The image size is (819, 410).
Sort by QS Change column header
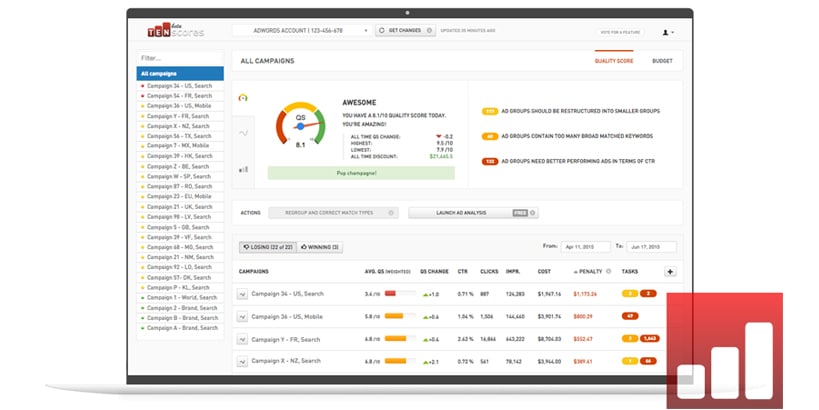[434, 272]
